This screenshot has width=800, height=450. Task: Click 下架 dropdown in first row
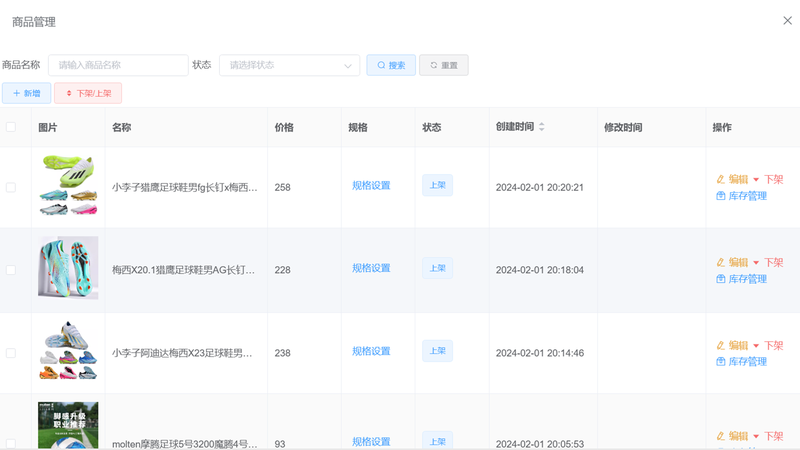click(x=768, y=179)
